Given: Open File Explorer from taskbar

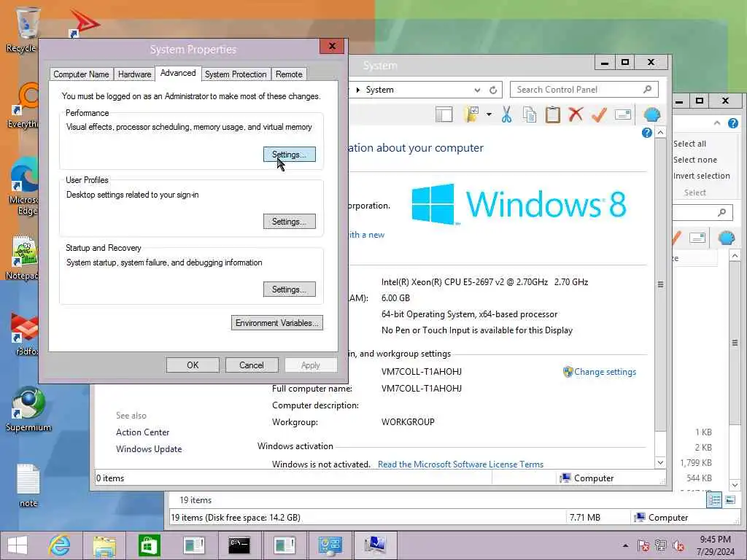Looking at the screenshot, I should point(104,546).
